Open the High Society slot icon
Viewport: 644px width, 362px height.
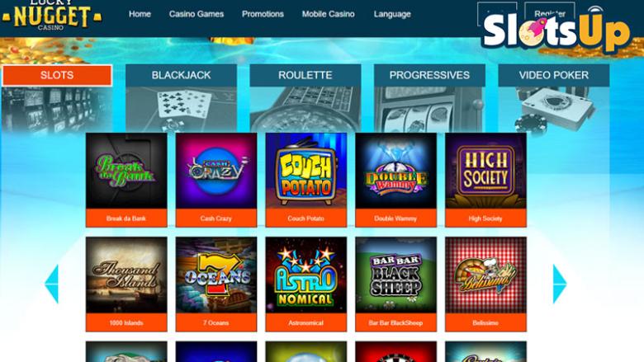[485, 171]
